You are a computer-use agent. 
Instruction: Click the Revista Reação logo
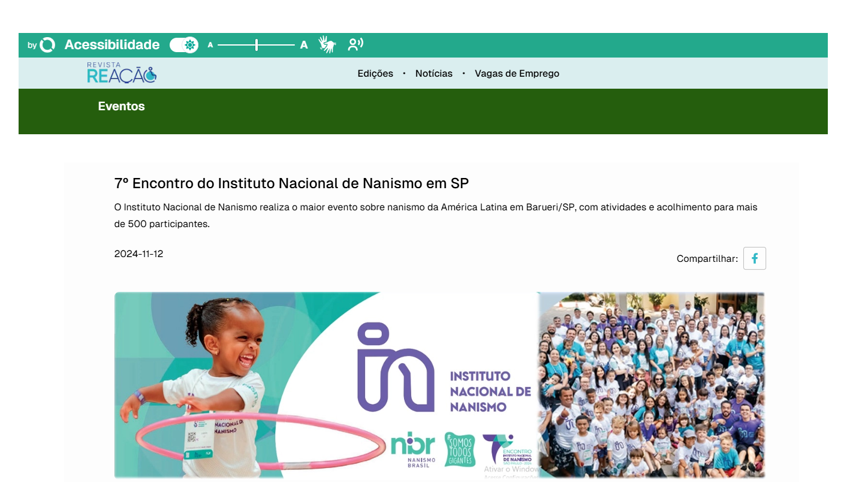click(x=122, y=73)
